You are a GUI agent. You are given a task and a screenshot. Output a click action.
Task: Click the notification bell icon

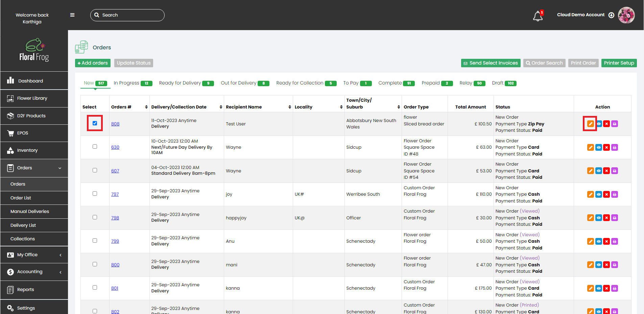[x=538, y=16]
